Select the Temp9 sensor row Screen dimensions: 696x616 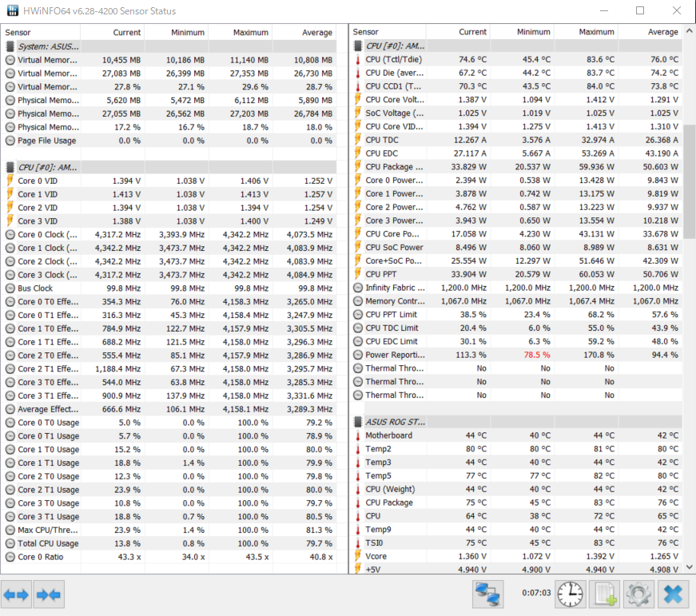click(515, 530)
